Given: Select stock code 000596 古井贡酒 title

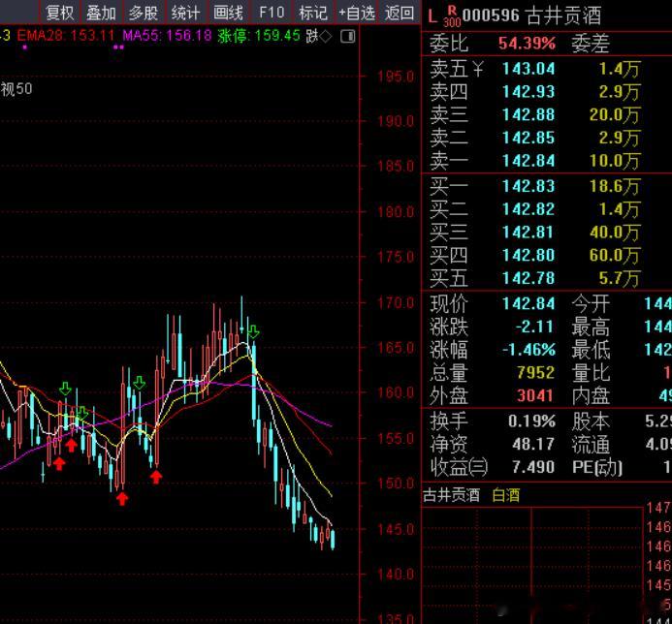Looking at the screenshot, I should click(531, 16).
